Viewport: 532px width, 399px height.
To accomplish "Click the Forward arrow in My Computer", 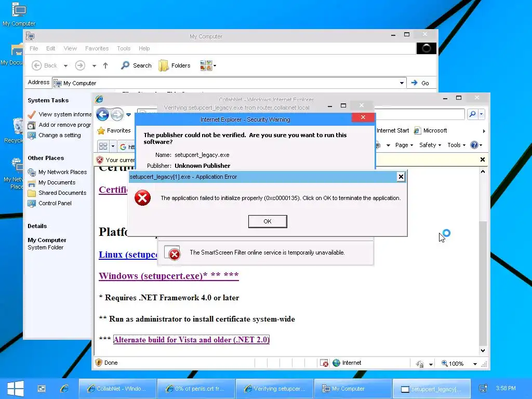I will pos(80,65).
